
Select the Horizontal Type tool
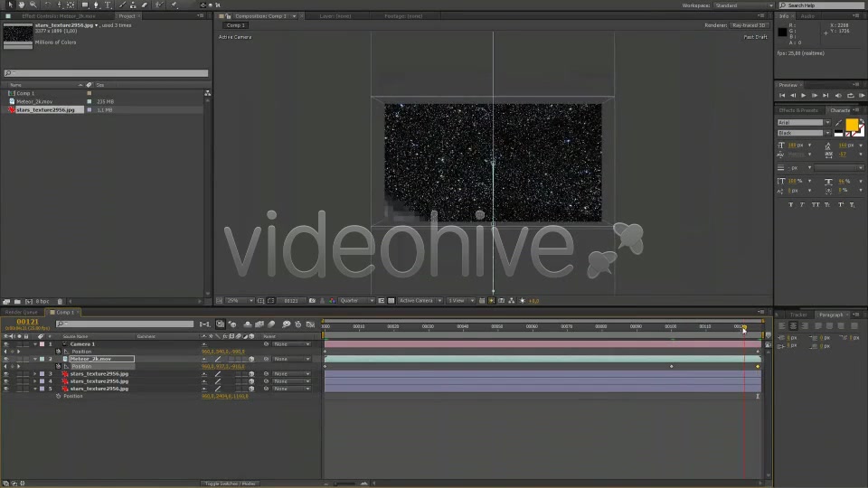pyautogui.click(x=108, y=5)
